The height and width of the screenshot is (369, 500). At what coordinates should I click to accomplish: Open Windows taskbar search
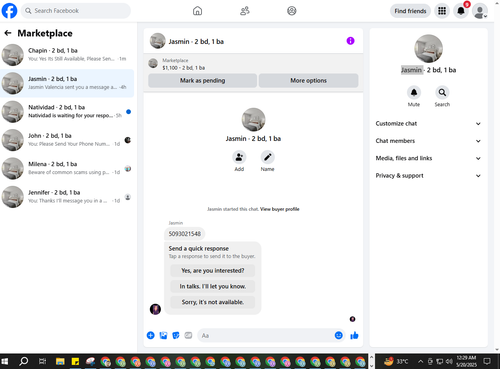tap(24, 361)
